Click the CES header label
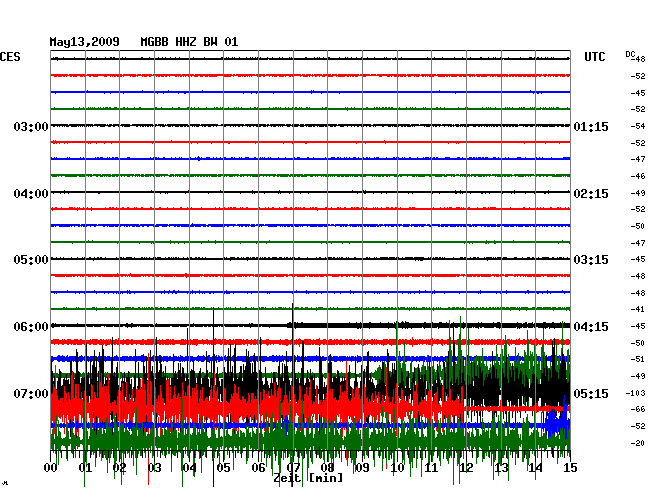 pyautogui.click(x=10, y=57)
